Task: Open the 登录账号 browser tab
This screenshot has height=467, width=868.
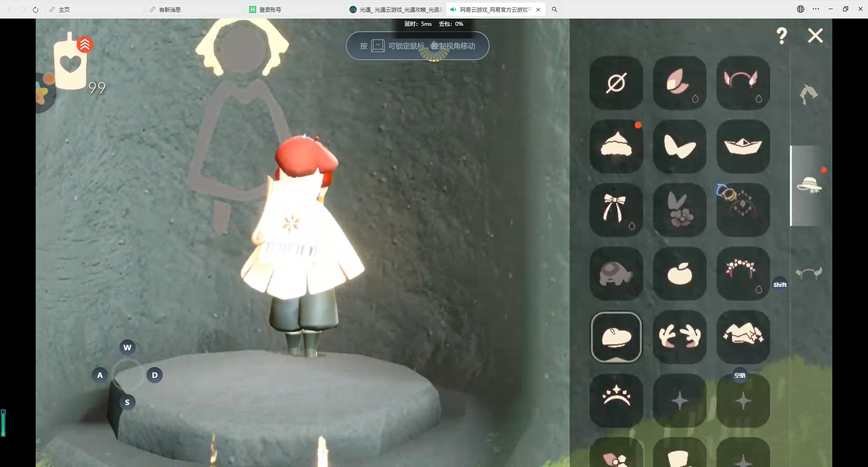Action: [x=296, y=10]
